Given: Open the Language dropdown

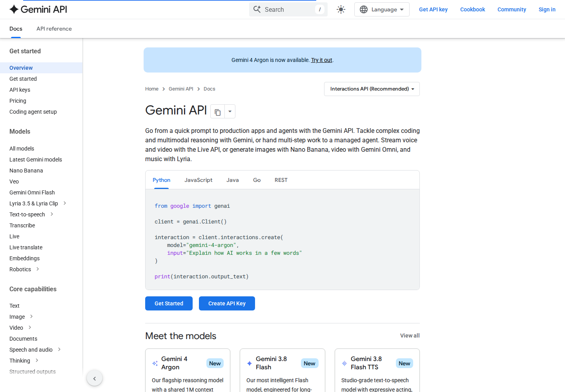Looking at the screenshot, I should [x=382, y=9].
